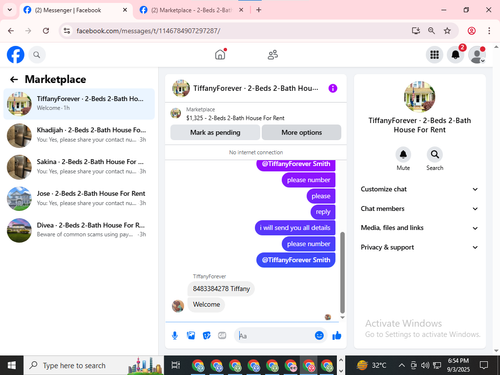Switch to the Messenger | Facebook tab

click(x=76, y=10)
